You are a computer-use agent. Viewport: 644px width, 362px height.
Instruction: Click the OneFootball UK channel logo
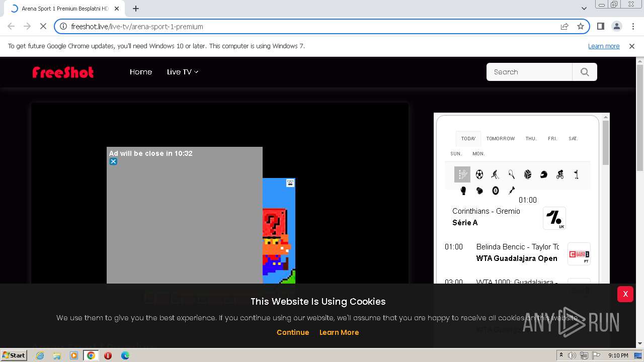[554, 218]
